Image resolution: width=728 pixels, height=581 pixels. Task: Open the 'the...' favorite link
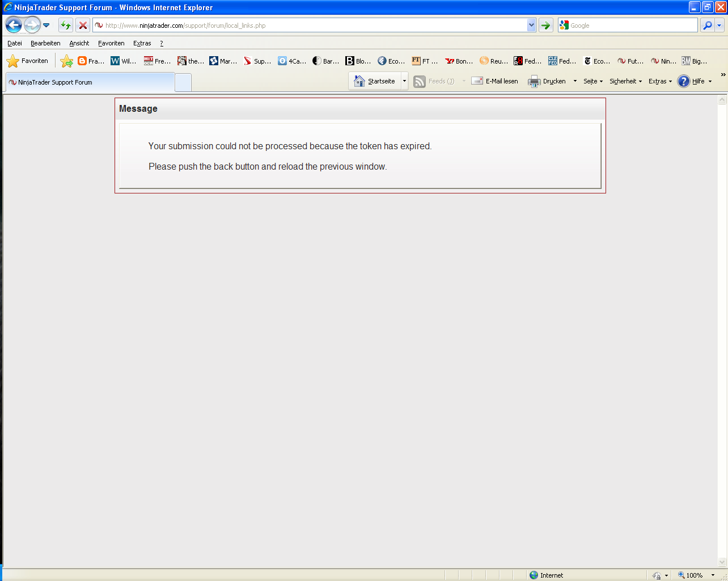coord(191,61)
